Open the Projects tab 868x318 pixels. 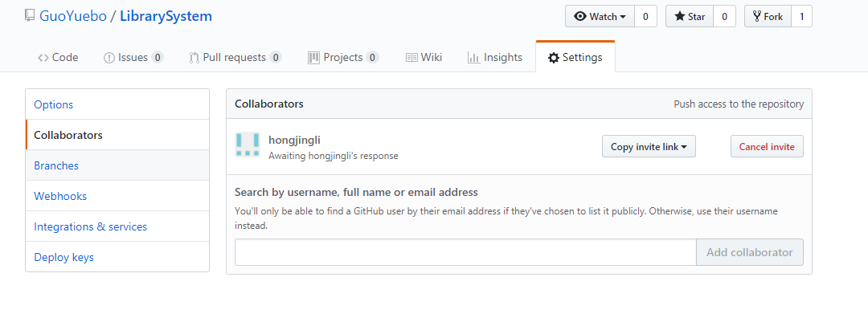[343, 58]
